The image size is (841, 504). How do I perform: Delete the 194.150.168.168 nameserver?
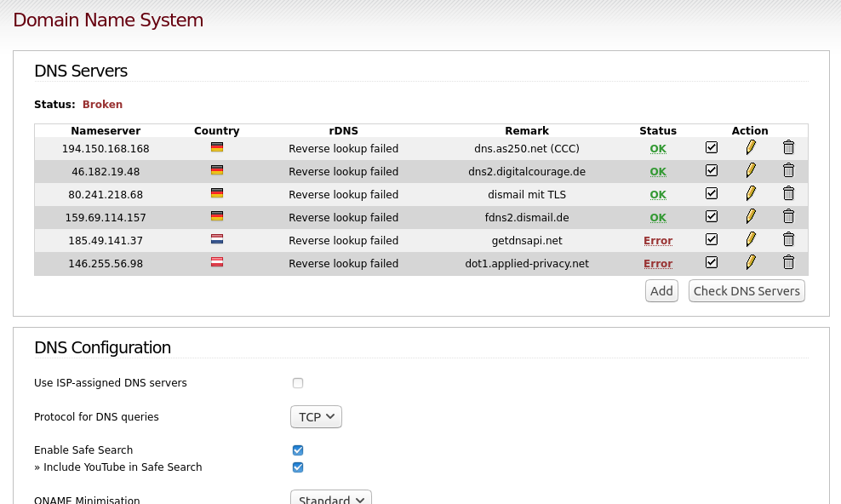[x=788, y=147]
